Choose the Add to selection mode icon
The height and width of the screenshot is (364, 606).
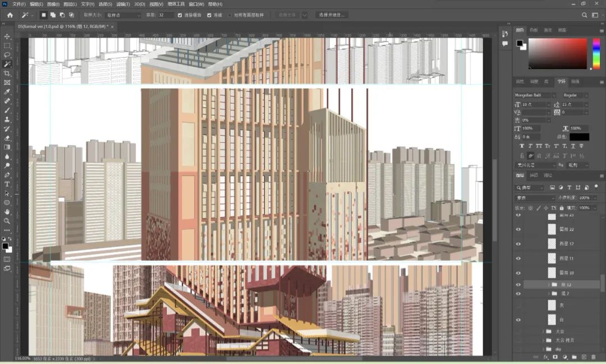tap(53, 15)
